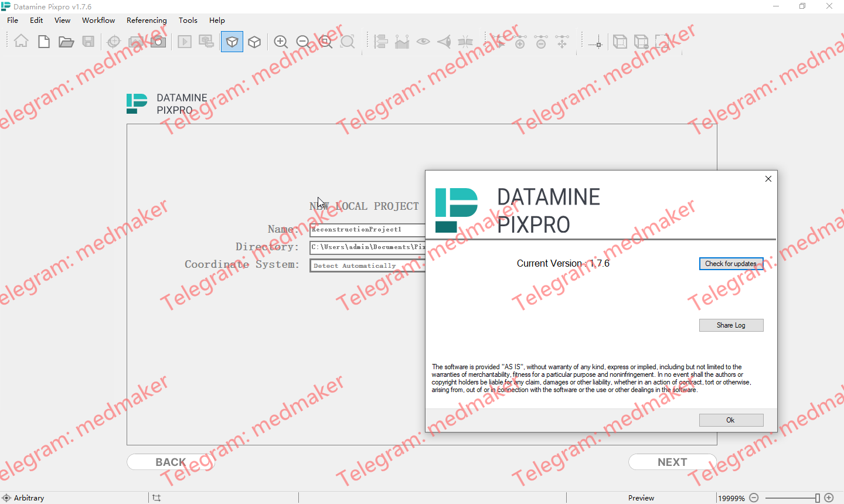Click the 19999% zoom value in status bar

(x=731, y=498)
